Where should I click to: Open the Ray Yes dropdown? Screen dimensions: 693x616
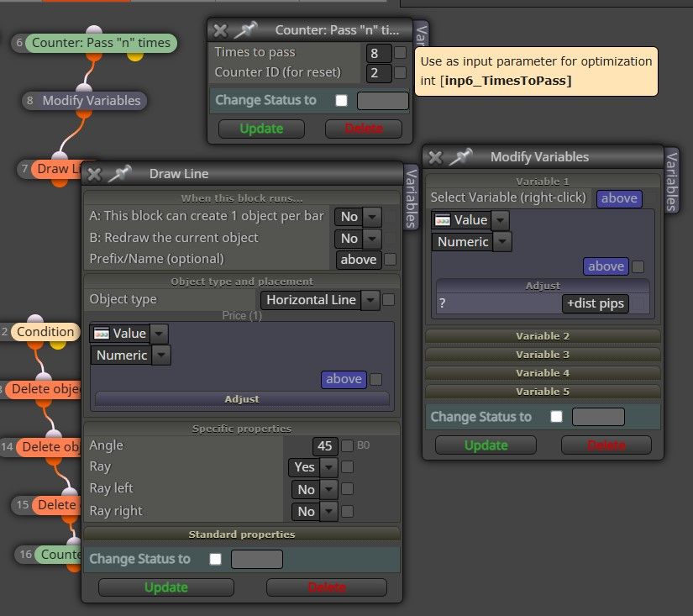pos(313,467)
